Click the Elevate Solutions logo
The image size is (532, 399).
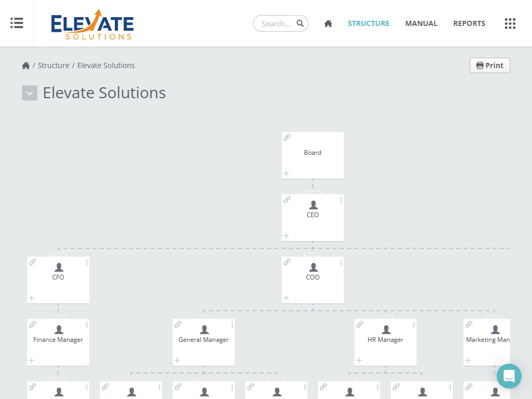(x=92, y=24)
